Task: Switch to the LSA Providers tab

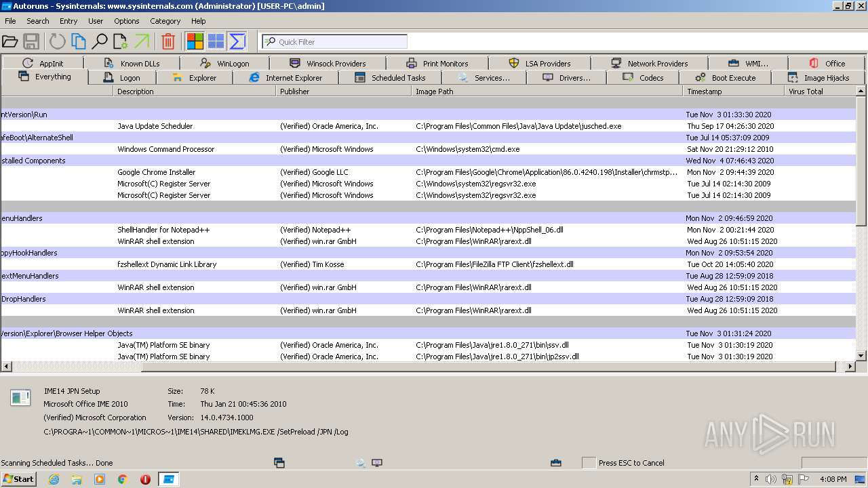Action: pos(540,63)
